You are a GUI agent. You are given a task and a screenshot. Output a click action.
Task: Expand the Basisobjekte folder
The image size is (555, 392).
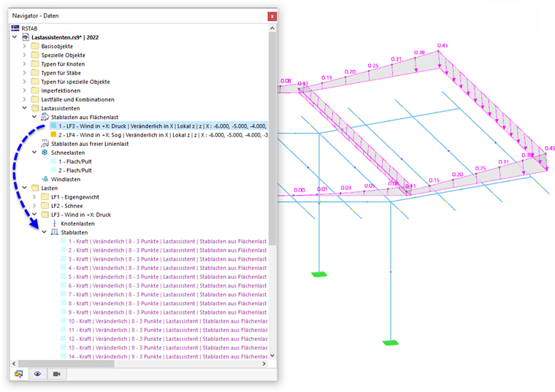click(x=24, y=46)
